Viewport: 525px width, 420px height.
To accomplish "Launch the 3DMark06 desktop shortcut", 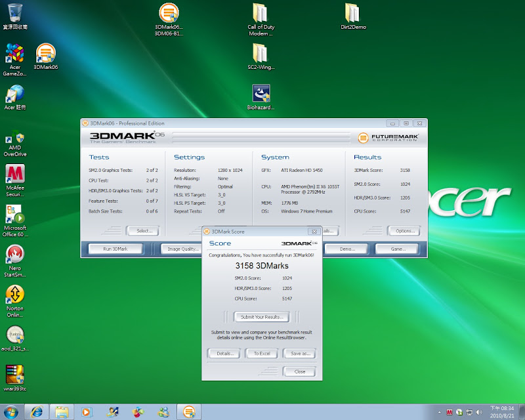I will [46, 56].
